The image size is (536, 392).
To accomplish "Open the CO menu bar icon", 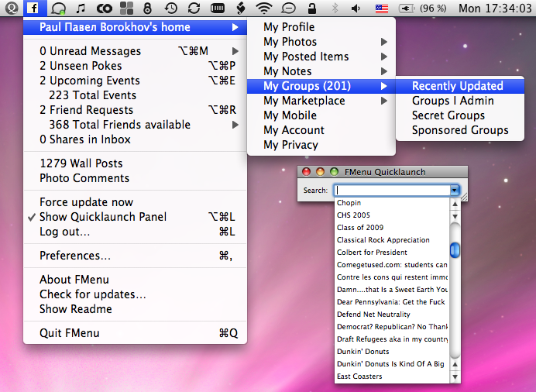I will pyautogui.click(x=104, y=9).
